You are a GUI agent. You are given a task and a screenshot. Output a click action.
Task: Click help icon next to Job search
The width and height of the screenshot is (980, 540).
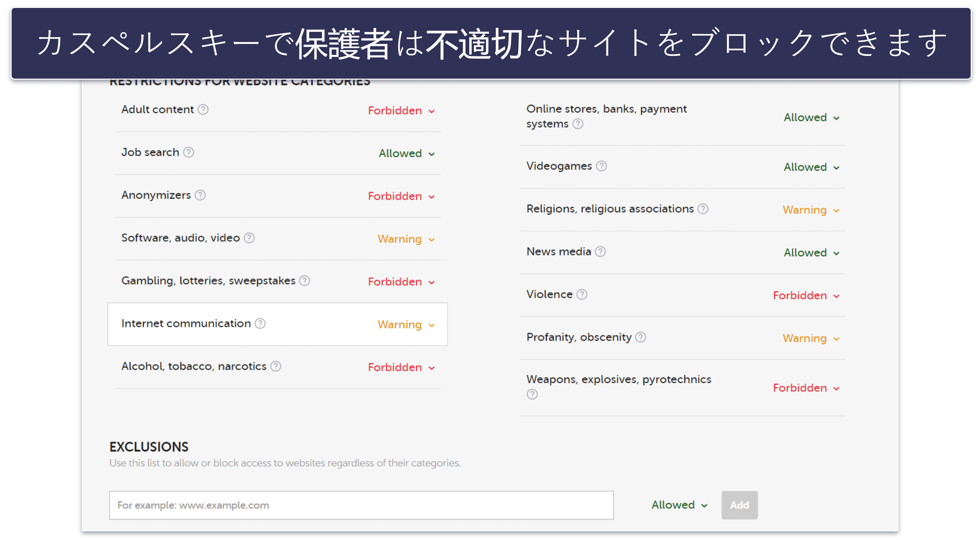pyautogui.click(x=189, y=152)
